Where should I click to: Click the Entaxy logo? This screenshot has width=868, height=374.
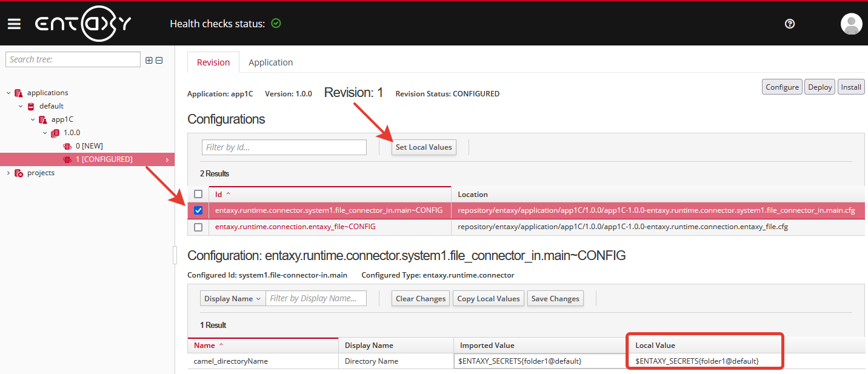click(x=82, y=24)
